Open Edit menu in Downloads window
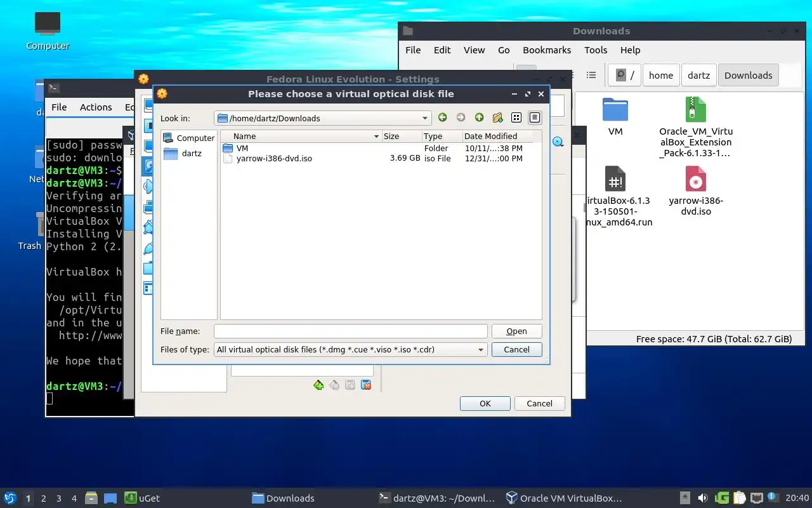The height and width of the screenshot is (508, 812). (x=442, y=50)
